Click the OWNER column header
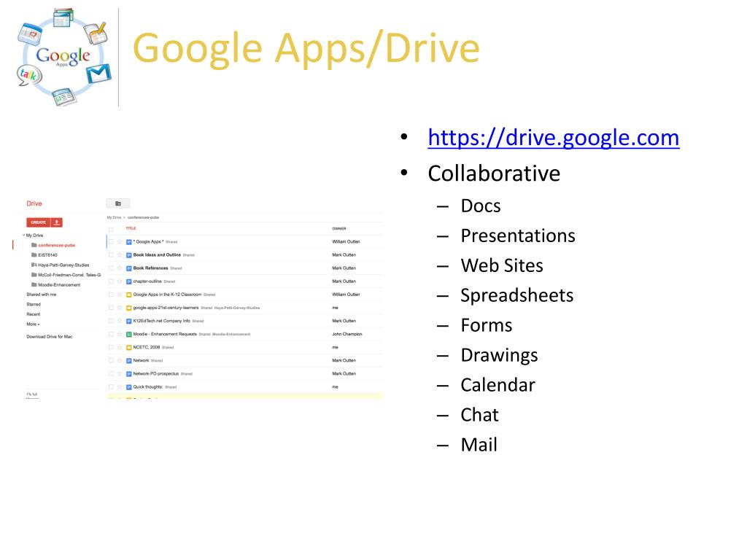This screenshot has width=747, height=560. click(x=338, y=228)
